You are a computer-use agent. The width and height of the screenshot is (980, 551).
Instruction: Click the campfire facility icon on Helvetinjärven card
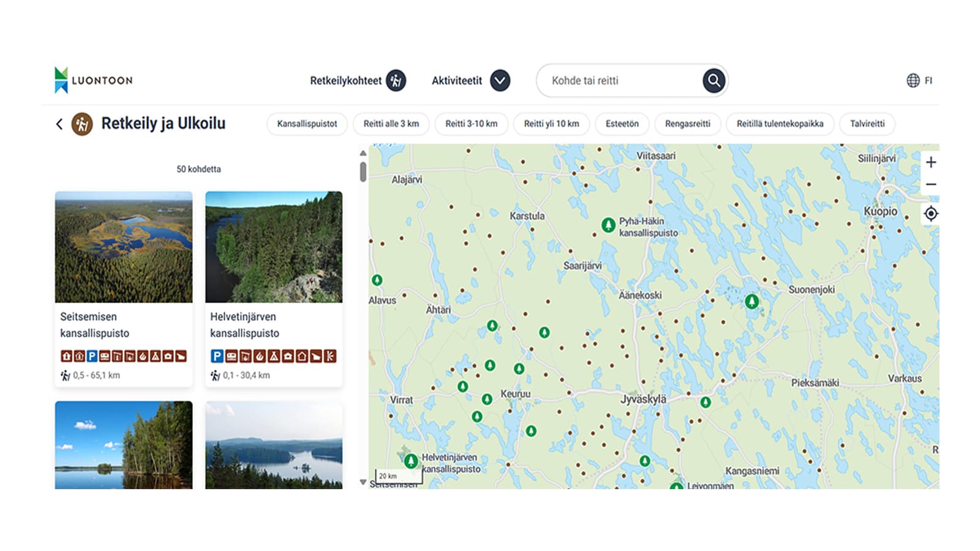pos(260,356)
